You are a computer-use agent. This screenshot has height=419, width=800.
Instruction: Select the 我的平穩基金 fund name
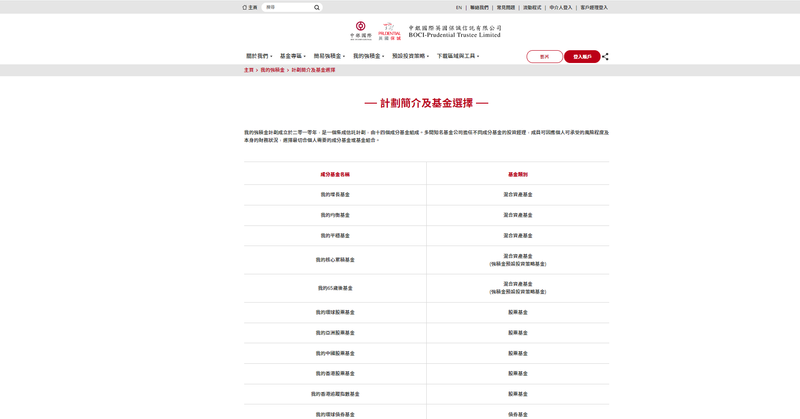(x=335, y=236)
